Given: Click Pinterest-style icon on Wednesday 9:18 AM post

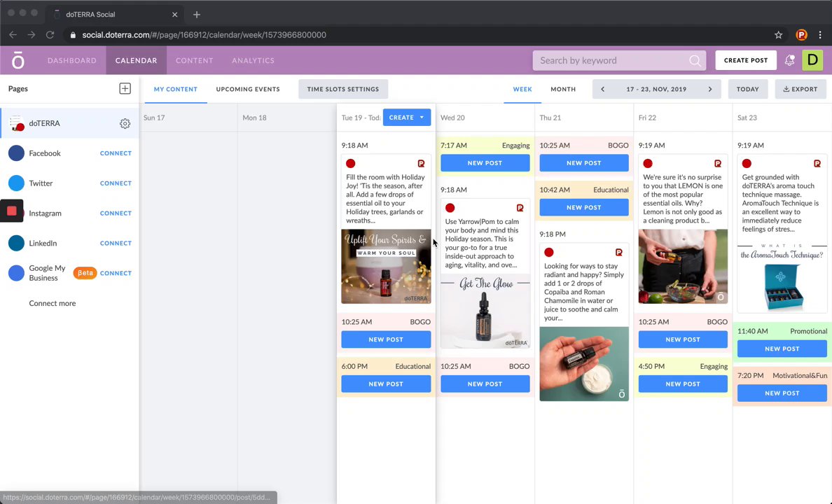Looking at the screenshot, I should point(520,208).
